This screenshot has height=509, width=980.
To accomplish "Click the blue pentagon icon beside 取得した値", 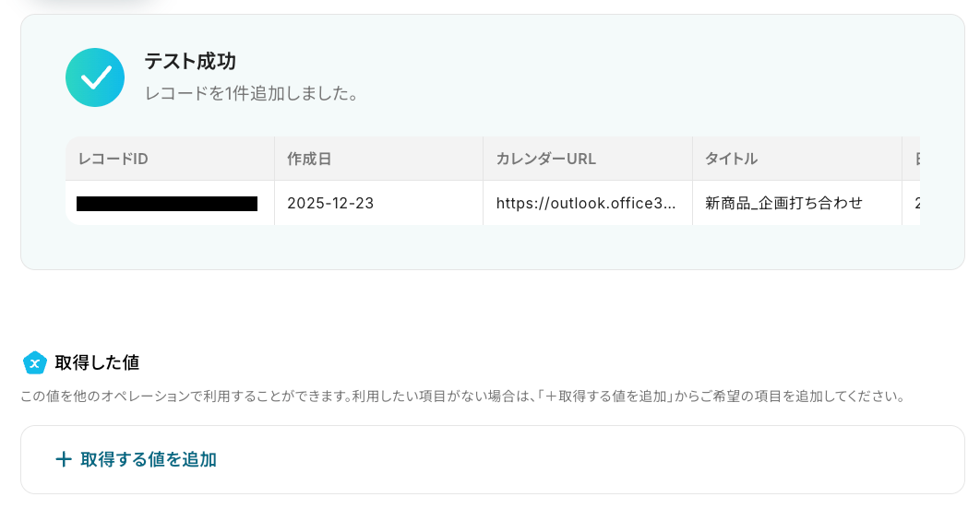I will tap(35, 362).
